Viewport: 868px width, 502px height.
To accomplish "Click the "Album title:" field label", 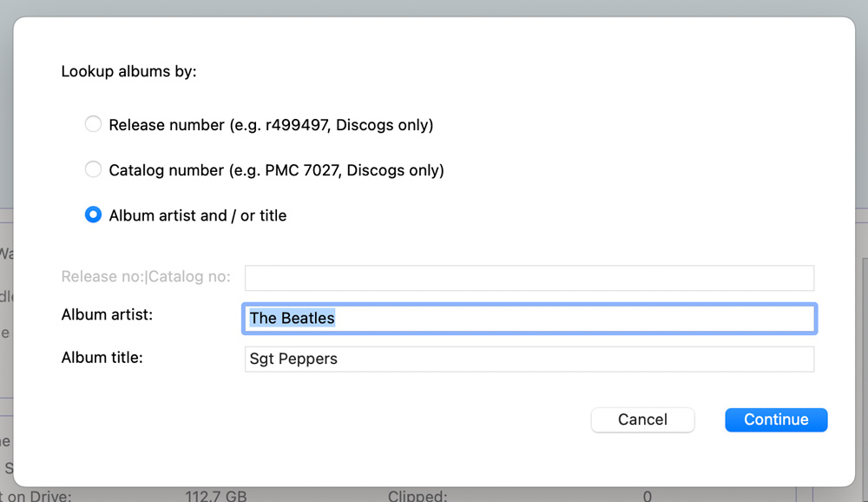I will [102, 356].
